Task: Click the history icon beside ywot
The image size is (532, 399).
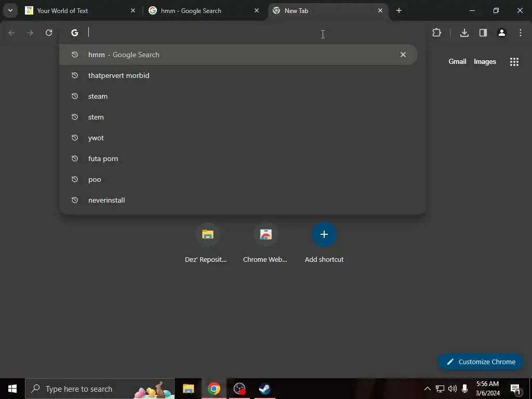Action: tap(75, 138)
